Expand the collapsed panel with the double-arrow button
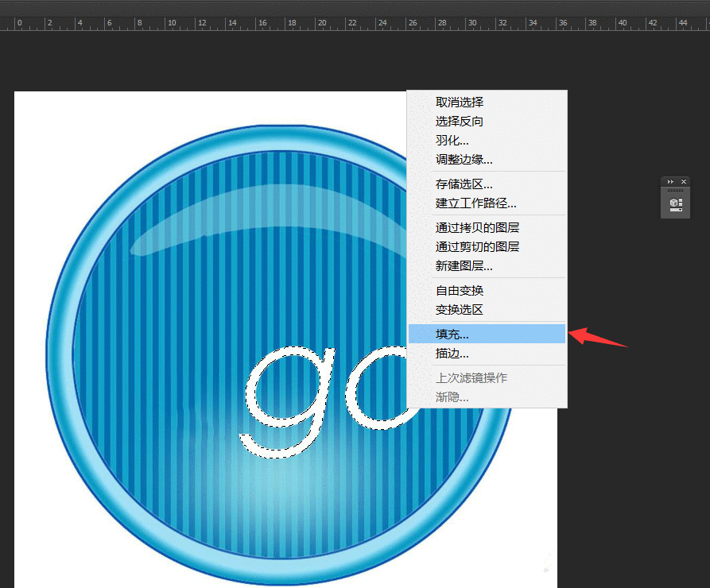Viewport: 710px width, 588px height. [x=669, y=181]
